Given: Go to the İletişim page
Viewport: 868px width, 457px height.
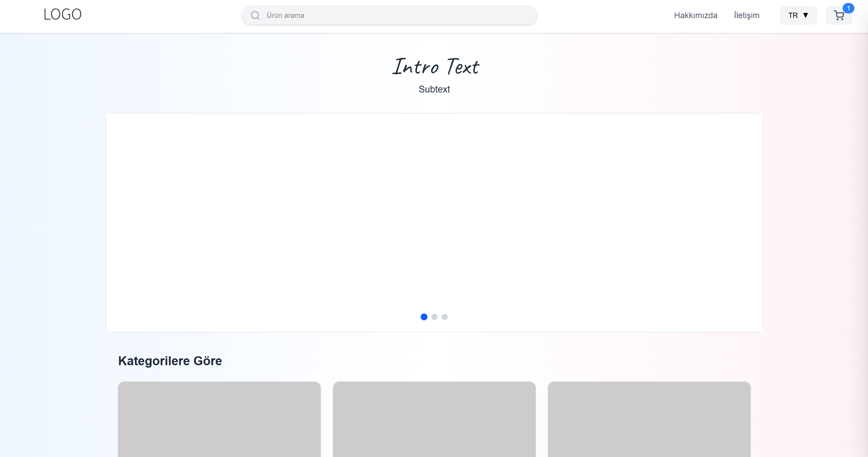Looking at the screenshot, I should click(746, 15).
